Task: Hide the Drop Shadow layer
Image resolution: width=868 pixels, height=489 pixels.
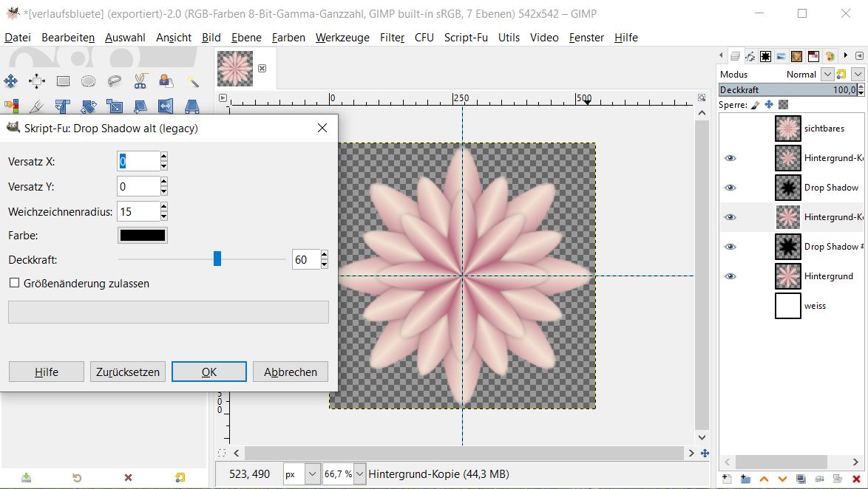Action: tap(730, 188)
